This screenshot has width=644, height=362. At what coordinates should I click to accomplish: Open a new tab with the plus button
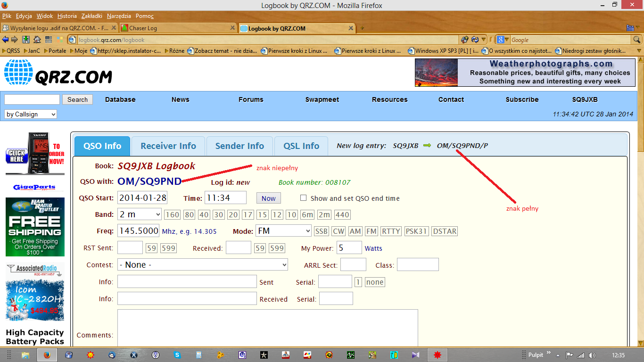click(x=363, y=28)
